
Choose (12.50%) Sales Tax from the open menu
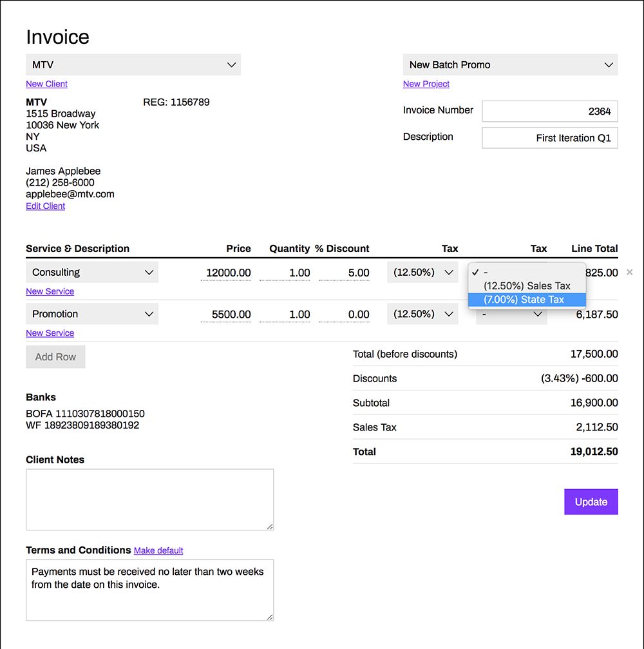click(x=527, y=286)
